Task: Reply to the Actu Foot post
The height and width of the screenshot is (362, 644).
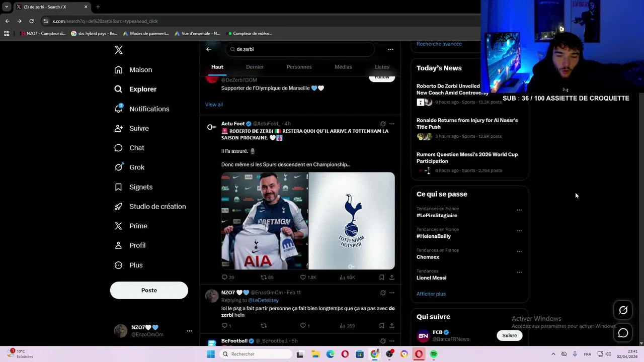Action: click(x=227, y=277)
